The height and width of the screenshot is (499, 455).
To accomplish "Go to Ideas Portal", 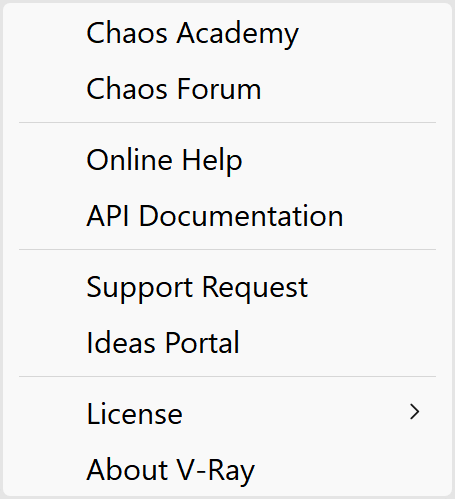I will [x=227, y=343].
